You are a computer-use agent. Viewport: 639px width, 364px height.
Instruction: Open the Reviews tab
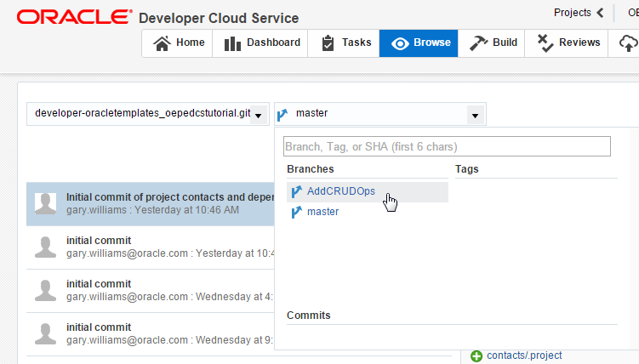click(569, 43)
